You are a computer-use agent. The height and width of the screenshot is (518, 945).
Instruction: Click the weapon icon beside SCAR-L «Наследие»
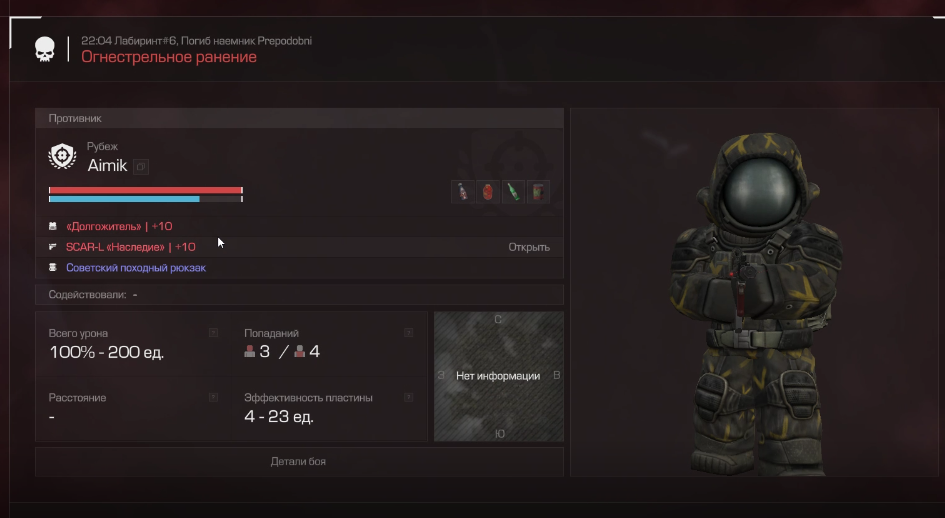click(52, 247)
